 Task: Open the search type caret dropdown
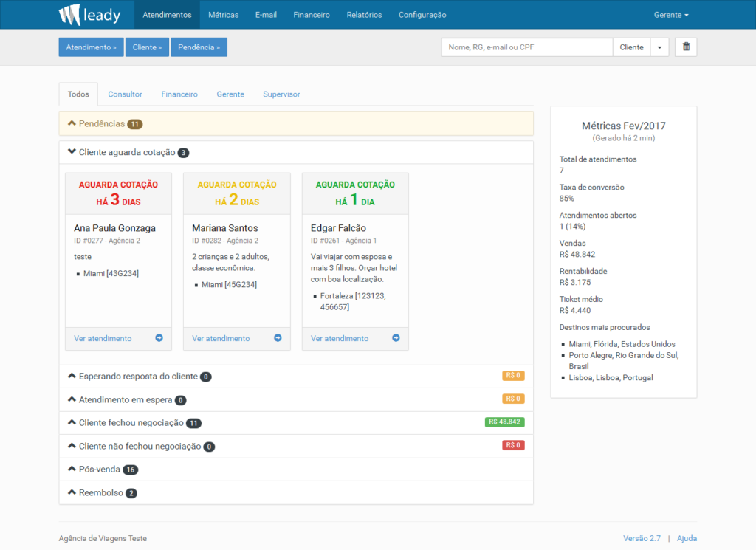coord(659,47)
